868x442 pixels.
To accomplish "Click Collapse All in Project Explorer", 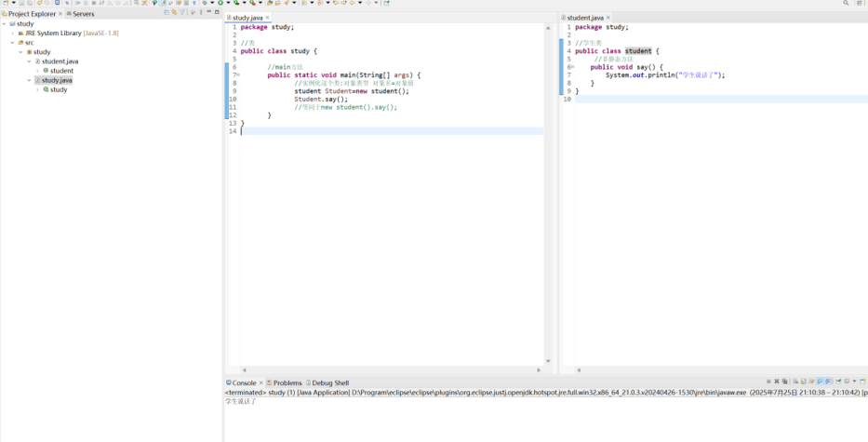I will pos(167,11).
